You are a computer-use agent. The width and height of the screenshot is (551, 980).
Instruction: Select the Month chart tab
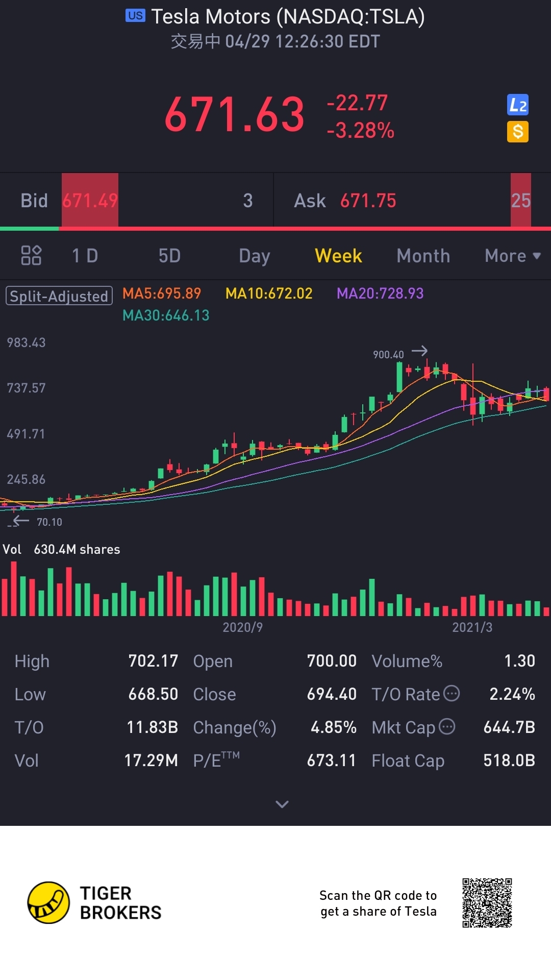tap(423, 256)
